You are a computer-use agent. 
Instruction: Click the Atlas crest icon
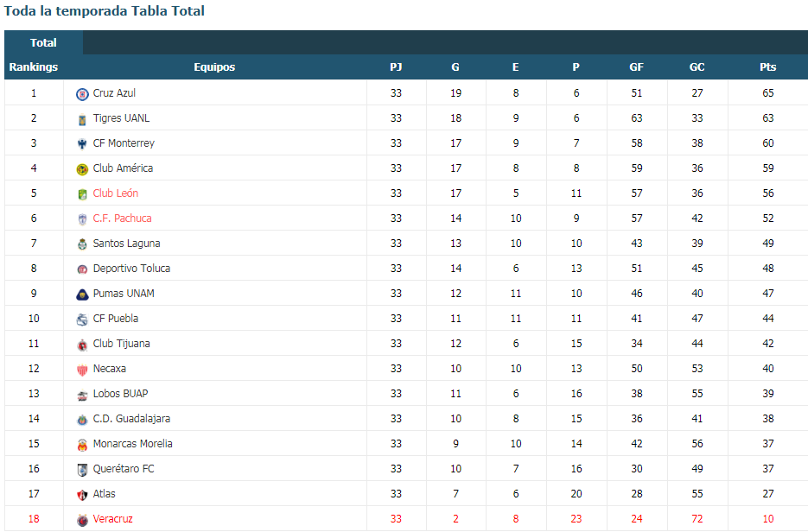82,495
